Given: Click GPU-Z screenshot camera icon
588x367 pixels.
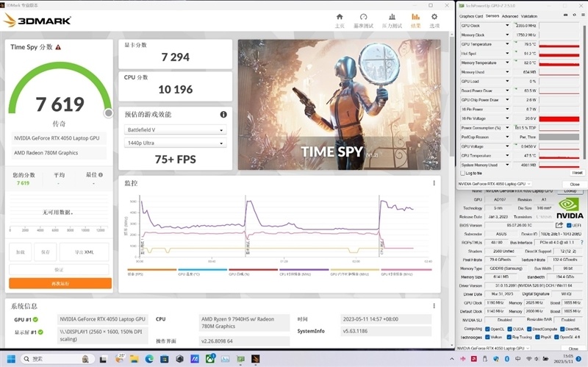Looking at the screenshot, I should point(565,15).
